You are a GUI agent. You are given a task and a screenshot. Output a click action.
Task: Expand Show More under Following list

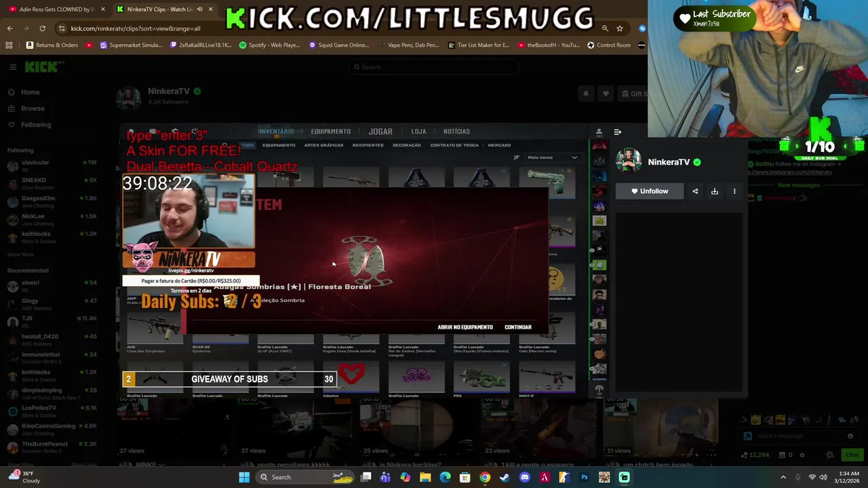click(x=20, y=254)
